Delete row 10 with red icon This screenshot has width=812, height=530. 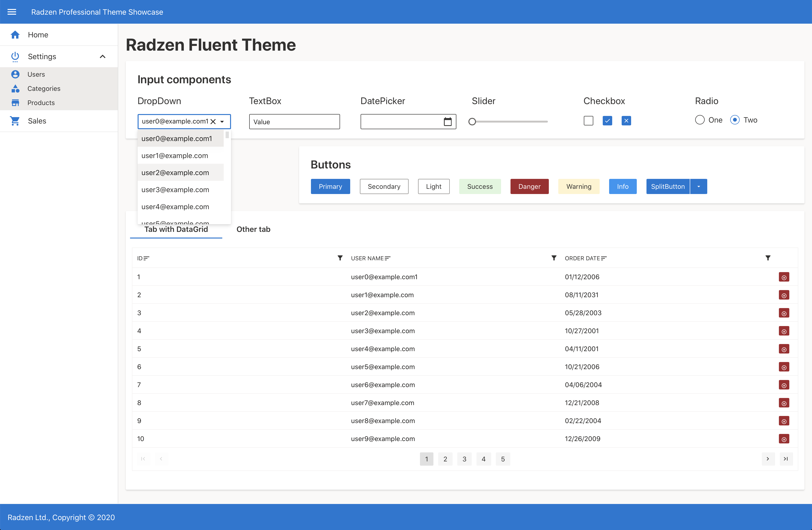784,439
